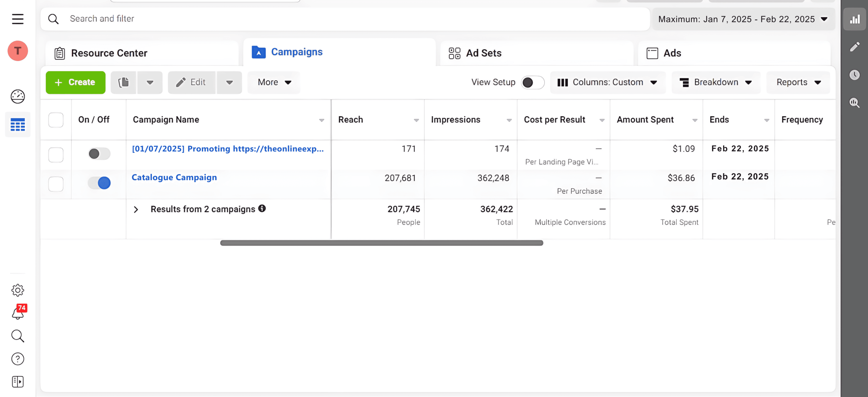868x397 pixels.
Task: Click the duplicate campaign icon button
Action: pos(124,82)
